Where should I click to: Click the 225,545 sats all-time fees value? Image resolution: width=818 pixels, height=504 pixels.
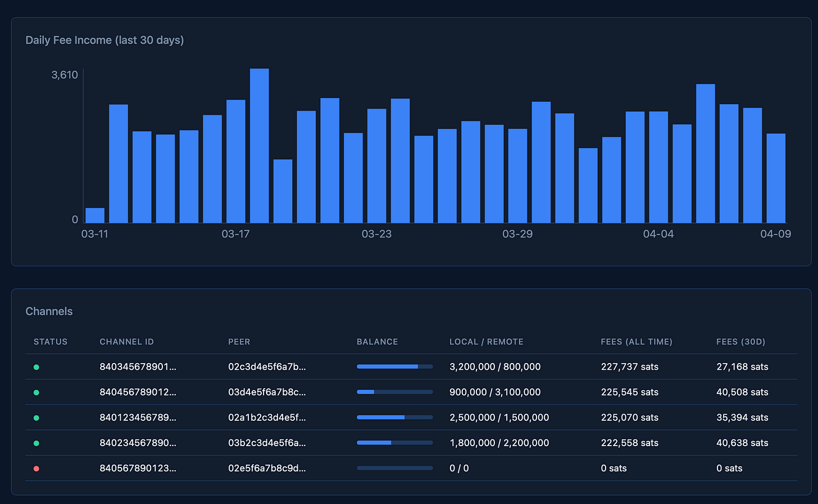coord(630,392)
